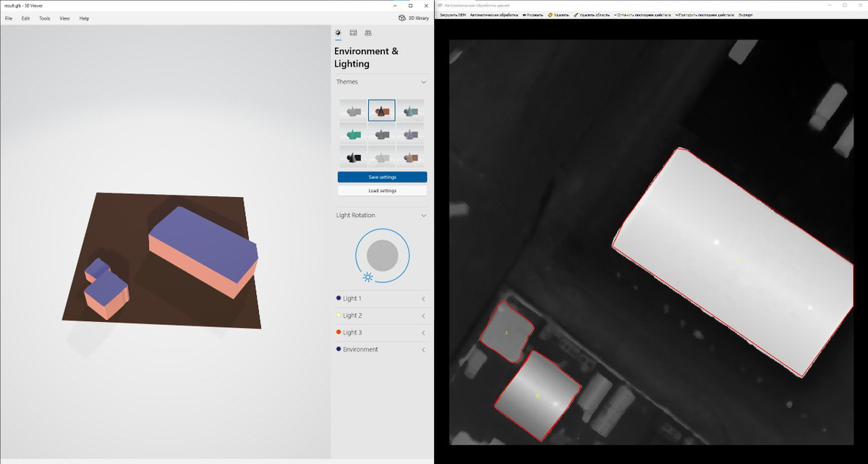This screenshot has height=464, width=868.
Task: Toggle Light 3 orange dot
Action: coord(339,332)
